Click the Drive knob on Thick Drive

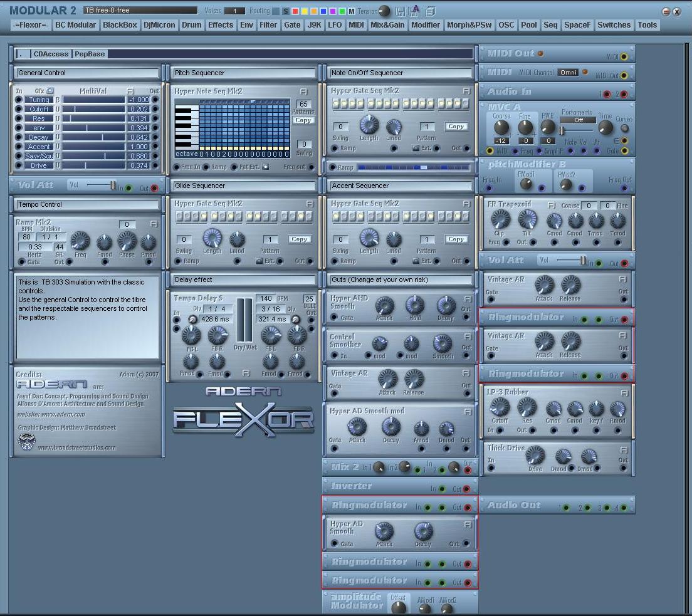click(535, 456)
